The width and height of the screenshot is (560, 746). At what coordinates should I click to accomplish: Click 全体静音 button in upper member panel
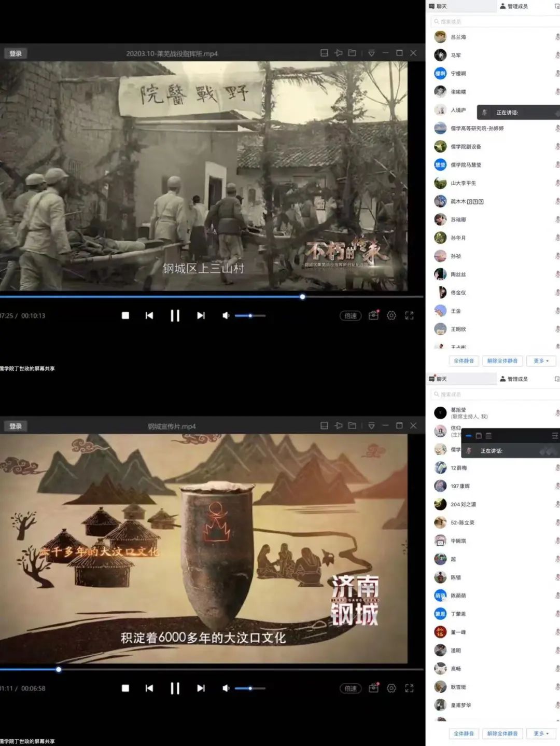[464, 361]
